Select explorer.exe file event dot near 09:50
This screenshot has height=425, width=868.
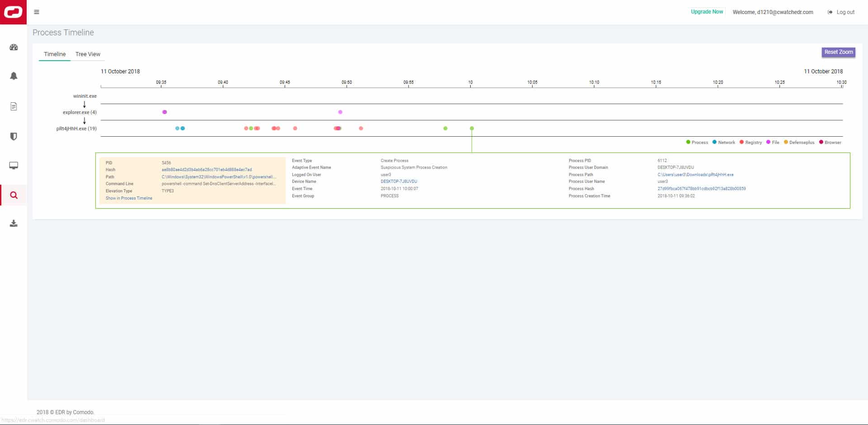tap(340, 112)
